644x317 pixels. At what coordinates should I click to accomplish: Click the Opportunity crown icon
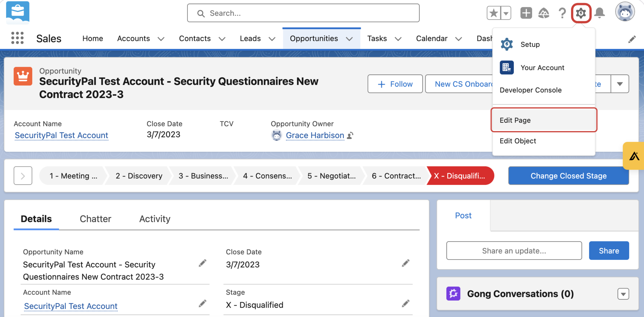coord(23,76)
